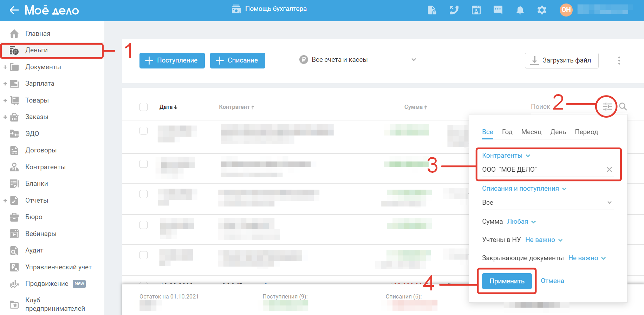This screenshot has height=315, width=644.
Task: Click the Продвижение chart icon
Action: point(14,284)
